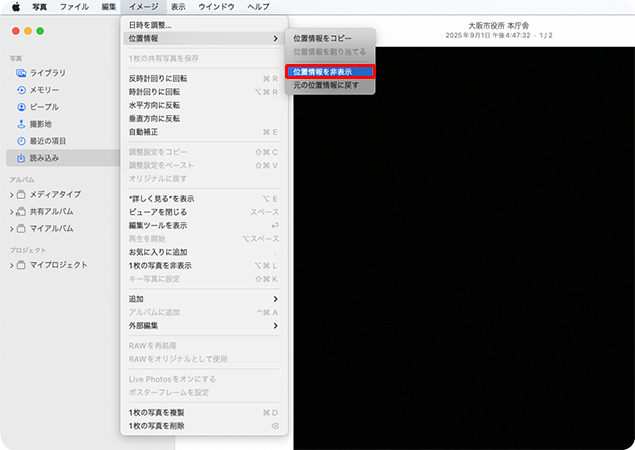Open the Apple menu

pos(16,6)
